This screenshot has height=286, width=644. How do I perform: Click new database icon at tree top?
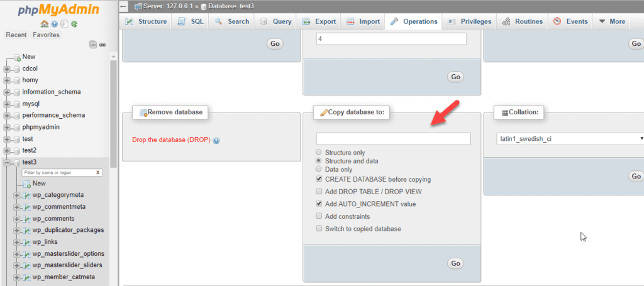[x=17, y=57]
